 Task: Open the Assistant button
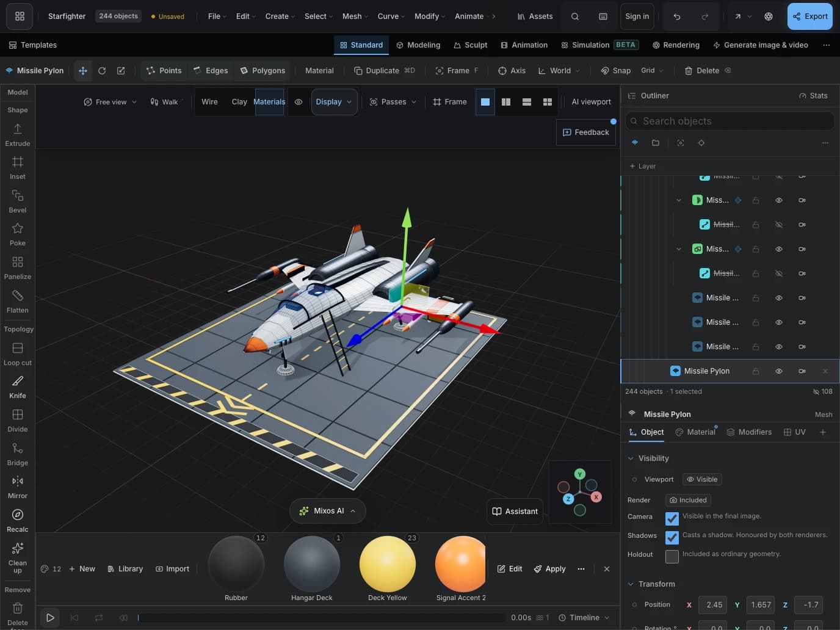point(515,512)
